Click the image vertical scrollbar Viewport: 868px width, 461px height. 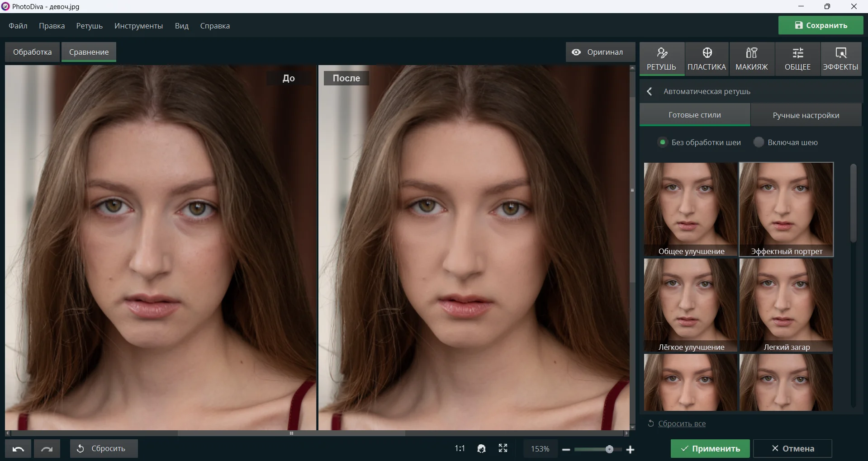(632, 190)
